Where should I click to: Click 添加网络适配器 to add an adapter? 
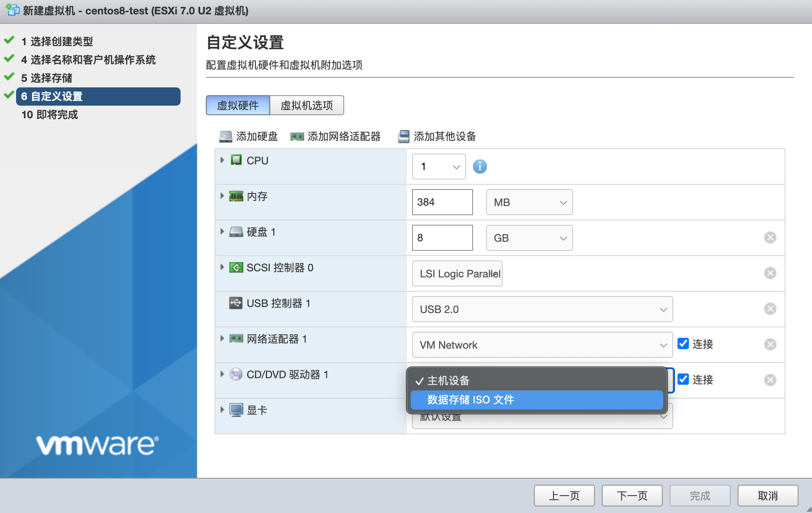(344, 137)
